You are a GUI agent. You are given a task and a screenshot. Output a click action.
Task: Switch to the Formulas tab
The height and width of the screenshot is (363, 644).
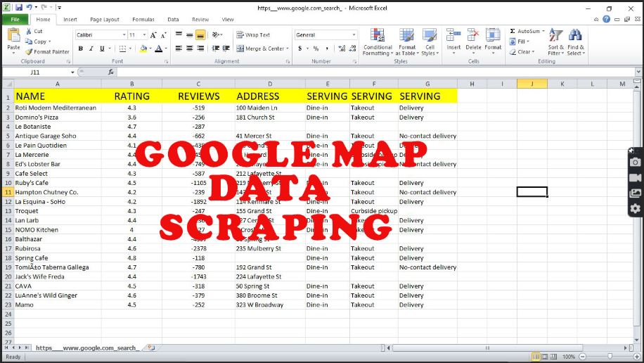point(143,19)
